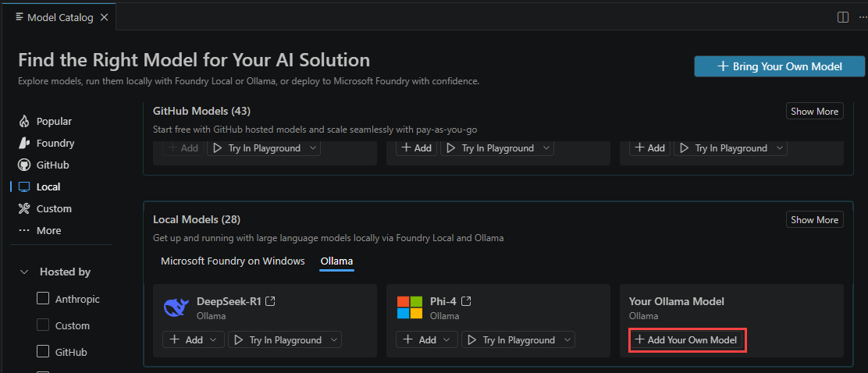Open the DeepSeek-R1 Add dropdown arrow
The image size is (868, 373).
(x=215, y=339)
